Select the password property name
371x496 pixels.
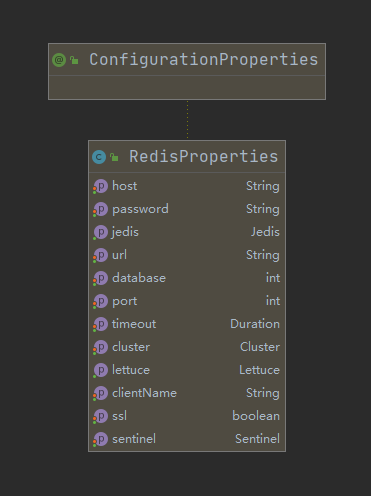(140, 209)
